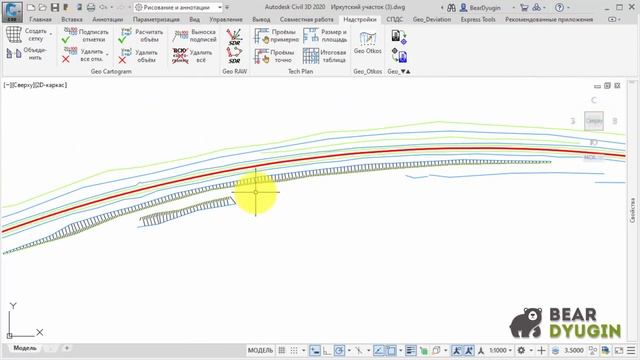Screen dimensions: 640x360
Task: Toggle ortho mode in status bar
Action: pos(327,350)
